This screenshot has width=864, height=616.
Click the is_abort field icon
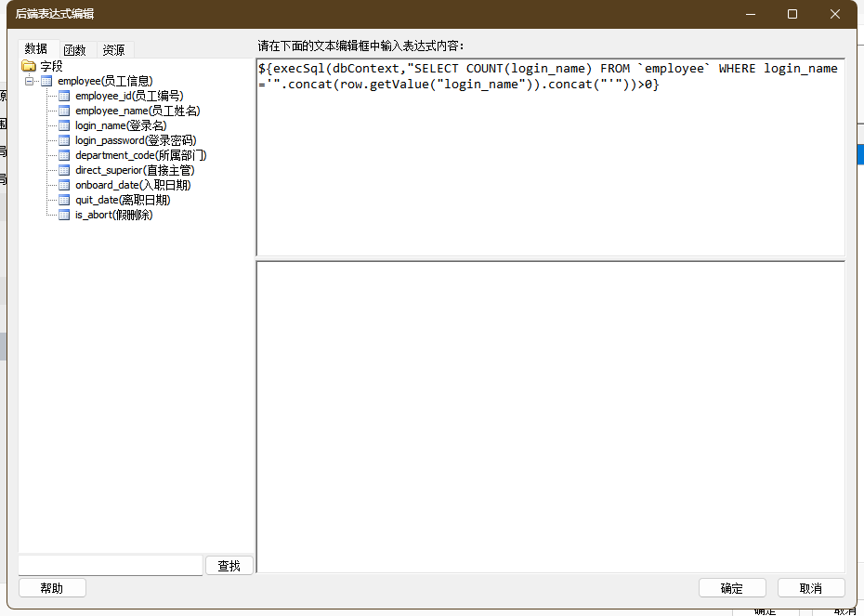(x=64, y=215)
